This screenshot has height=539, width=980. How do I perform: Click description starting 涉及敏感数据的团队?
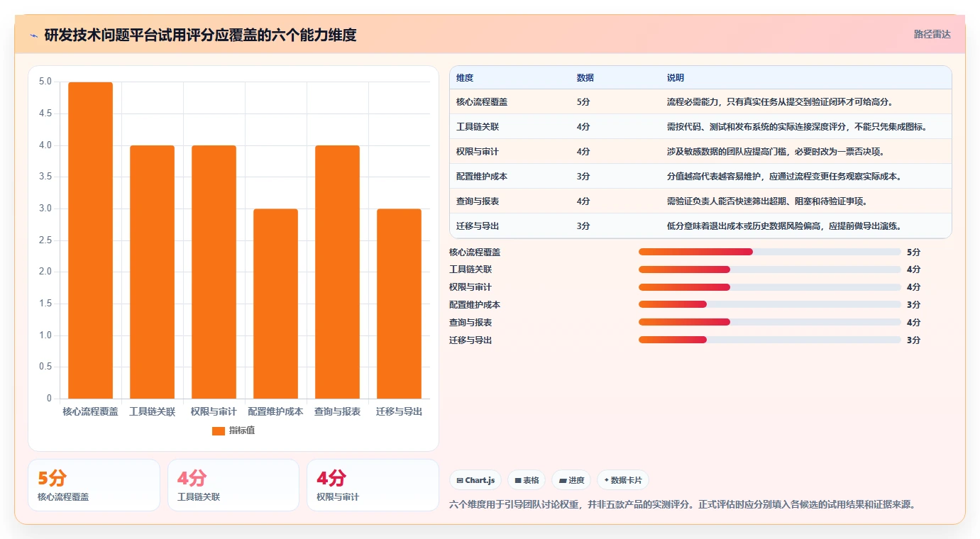tap(777, 152)
